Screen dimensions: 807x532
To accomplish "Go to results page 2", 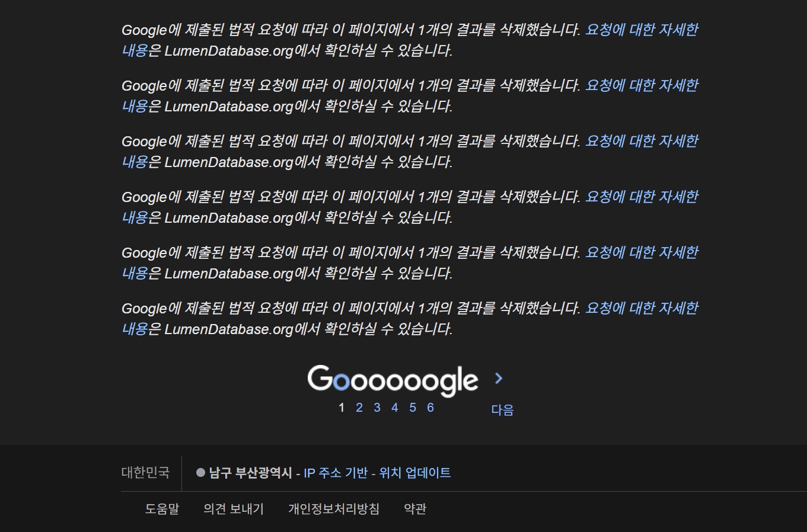I will coord(359,408).
